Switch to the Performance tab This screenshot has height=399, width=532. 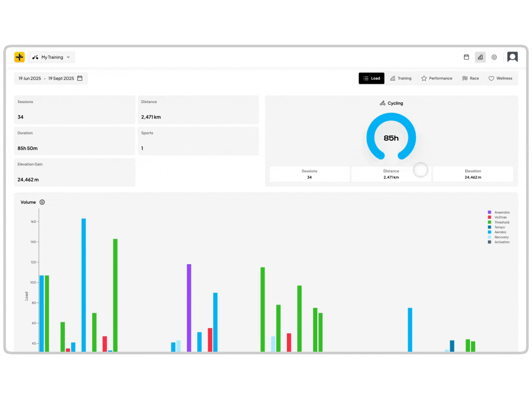437,78
